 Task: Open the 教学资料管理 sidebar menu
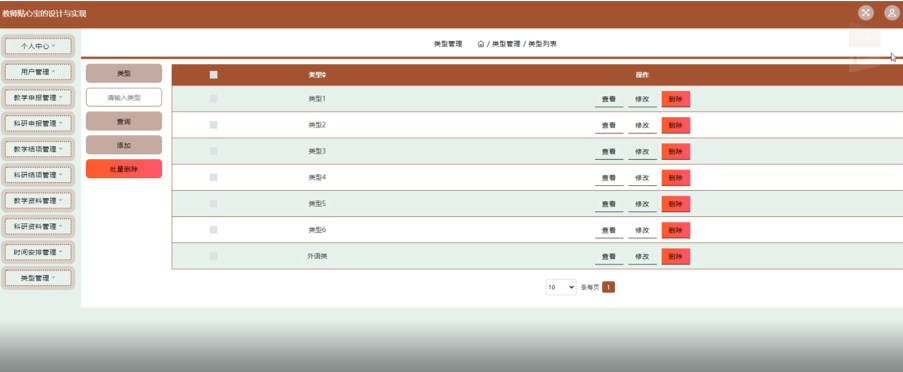click(38, 201)
